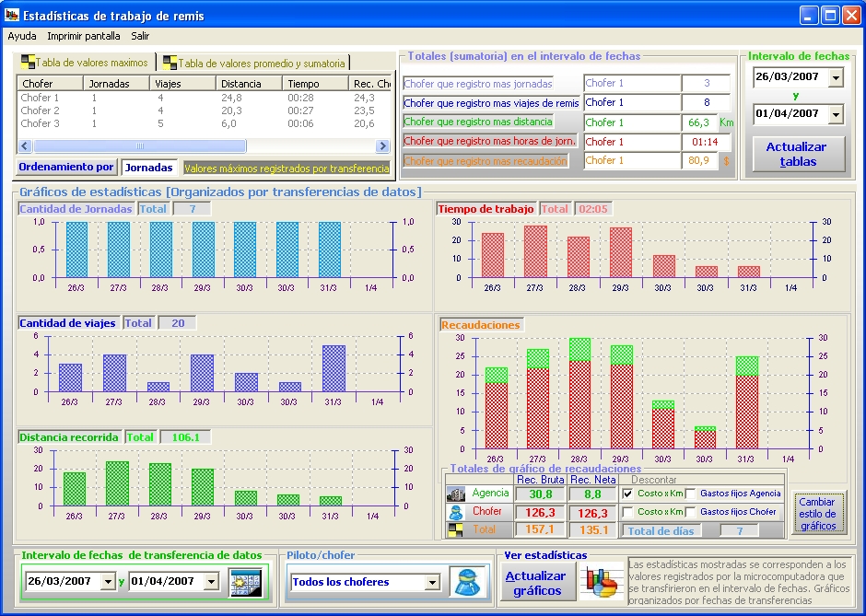Select the Chofer 2 row in the table
This screenshot has width=866, height=616.
pyautogui.click(x=205, y=110)
